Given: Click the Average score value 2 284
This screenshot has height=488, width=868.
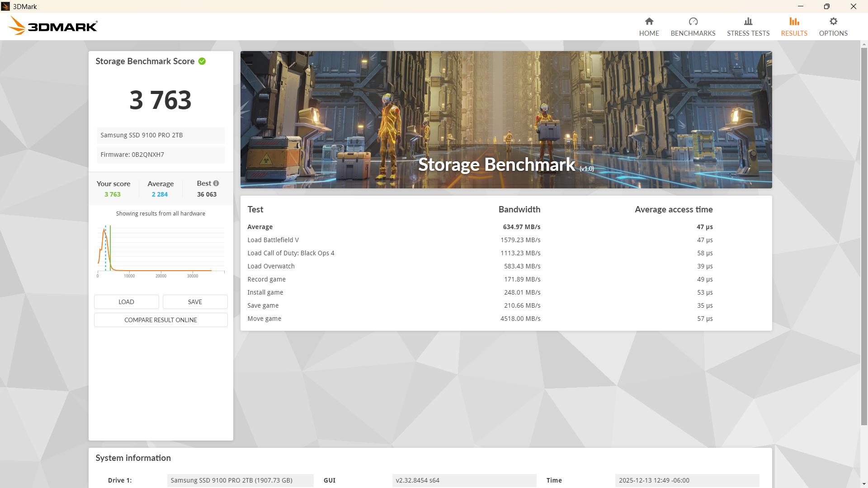Looking at the screenshot, I should 160,194.
